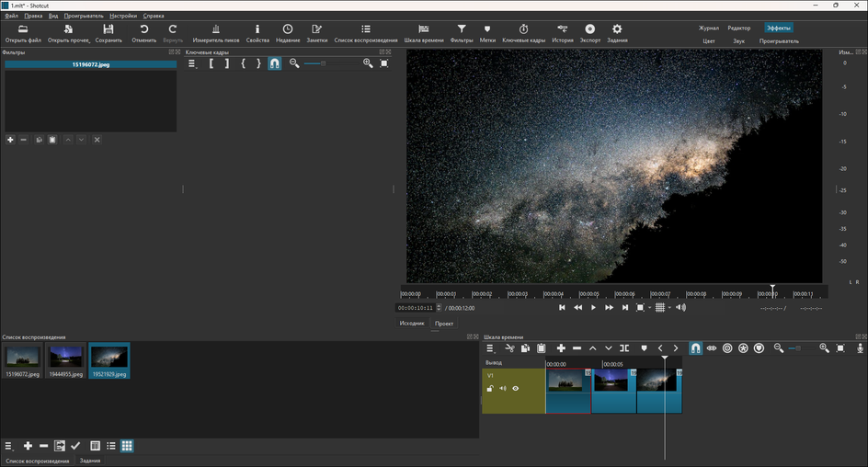Mute track V1 with the speaker icon
The image size is (868, 467).
[503, 389]
